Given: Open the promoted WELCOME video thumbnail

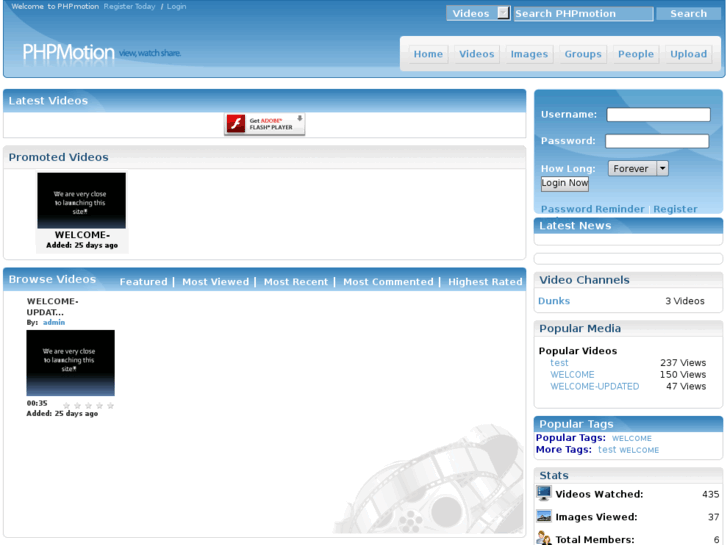Looking at the screenshot, I should tap(81, 200).
